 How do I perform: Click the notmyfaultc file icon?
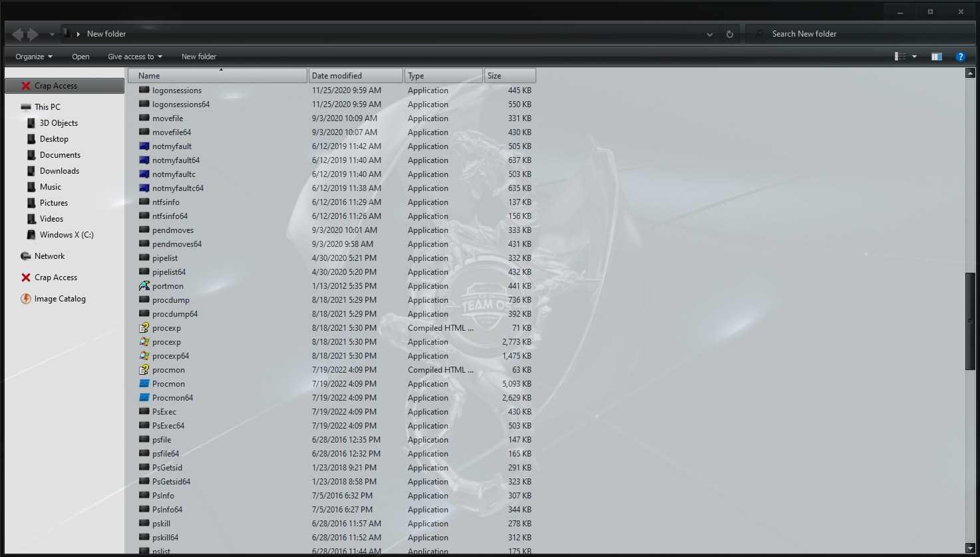click(144, 174)
